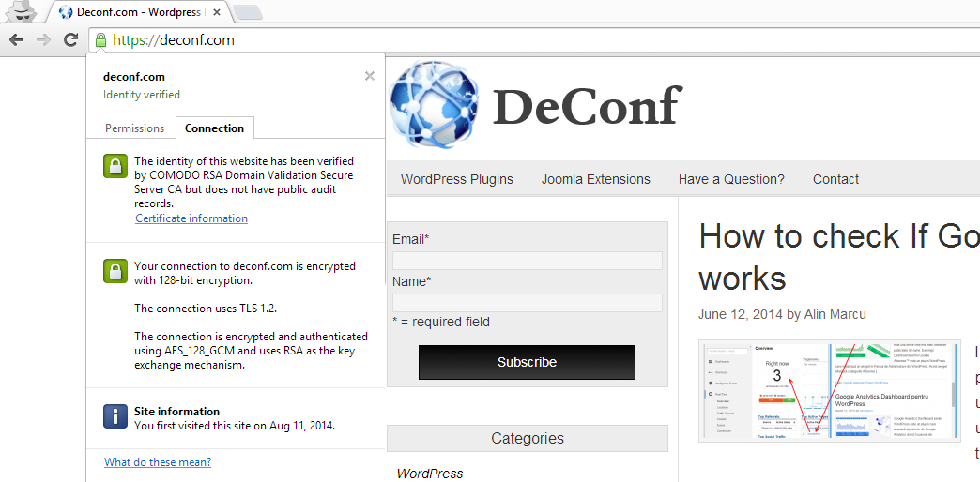
Task: Open the Contact menu item
Action: click(x=835, y=179)
